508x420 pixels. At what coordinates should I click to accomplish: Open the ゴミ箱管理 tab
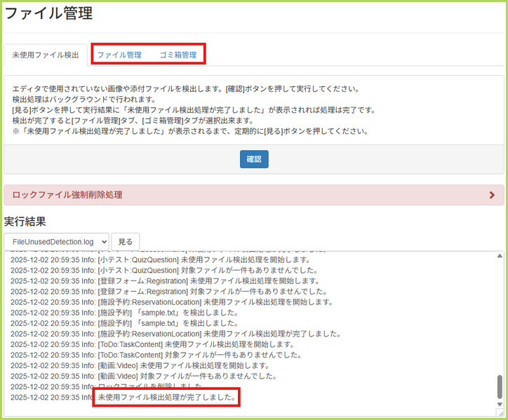[x=178, y=55]
